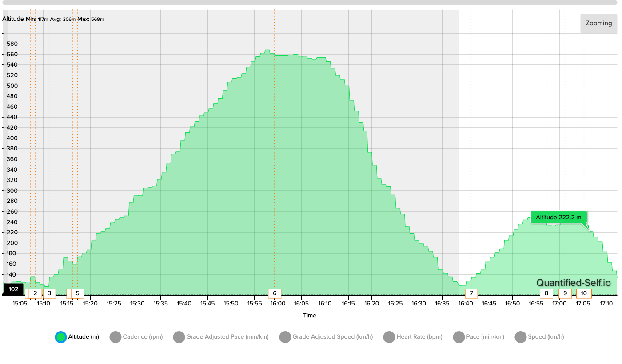Show the Speed (km/h) series
The width and height of the screenshot is (622, 364).
[x=539, y=337]
